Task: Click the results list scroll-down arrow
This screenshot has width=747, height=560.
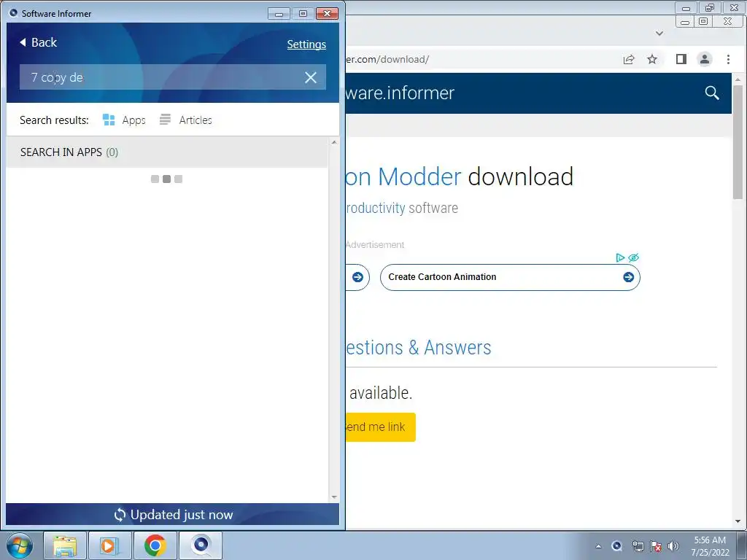Action: [x=334, y=497]
